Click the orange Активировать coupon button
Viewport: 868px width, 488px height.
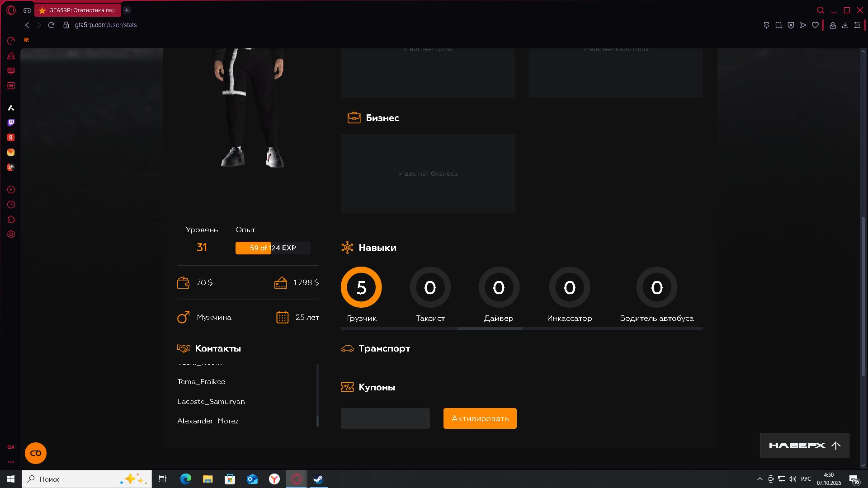pos(480,418)
